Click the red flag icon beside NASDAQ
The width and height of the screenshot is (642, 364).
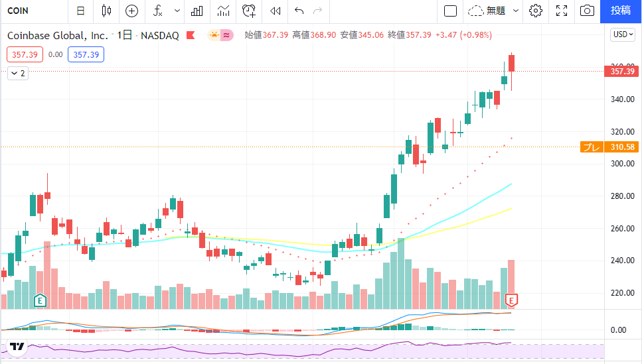click(x=191, y=35)
